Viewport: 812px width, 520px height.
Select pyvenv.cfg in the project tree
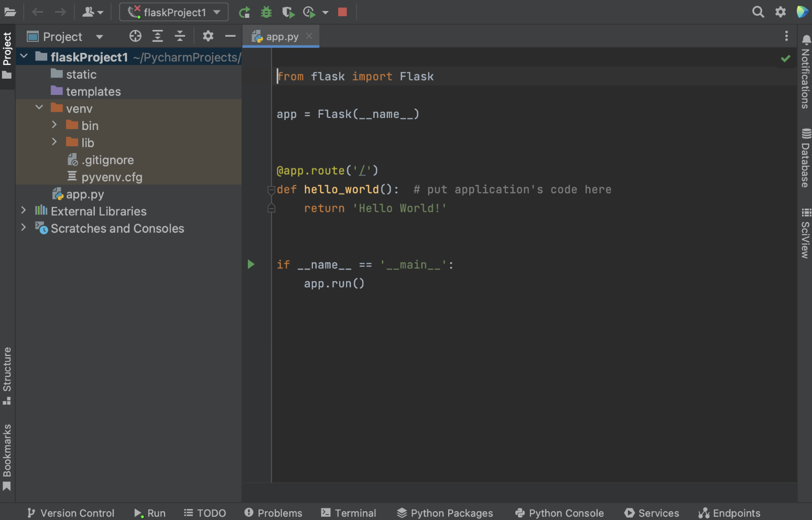(112, 177)
